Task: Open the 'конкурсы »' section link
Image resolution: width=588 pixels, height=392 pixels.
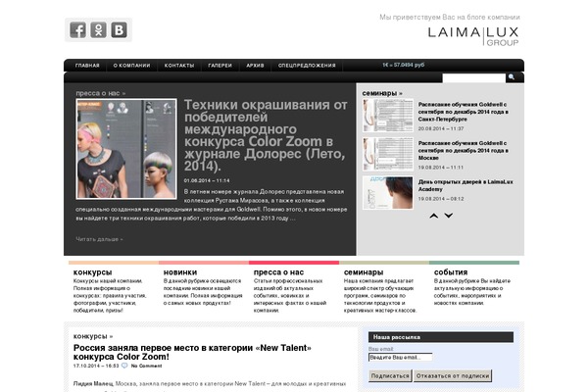Action: point(93,336)
